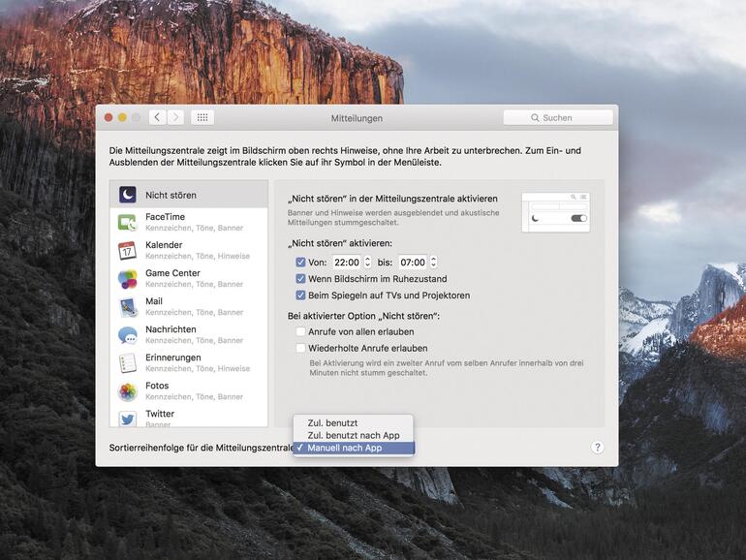This screenshot has width=746, height=560.
Task: Open help with the question mark
Action: [x=597, y=448]
